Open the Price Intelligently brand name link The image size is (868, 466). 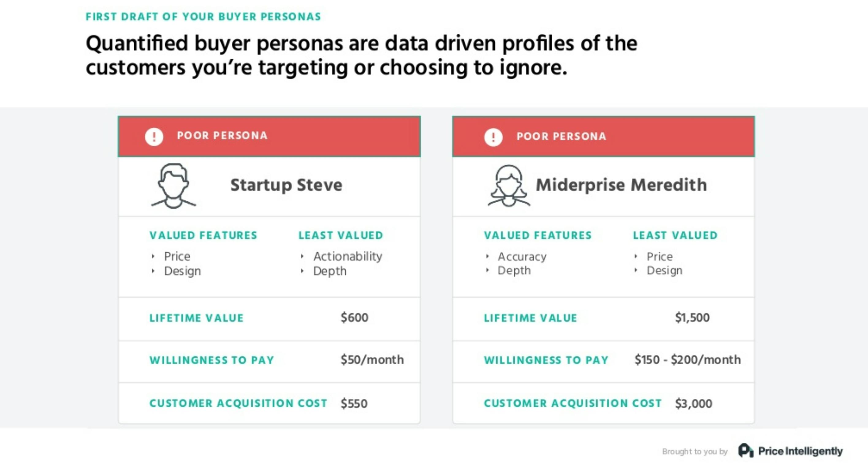pos(800,451)
